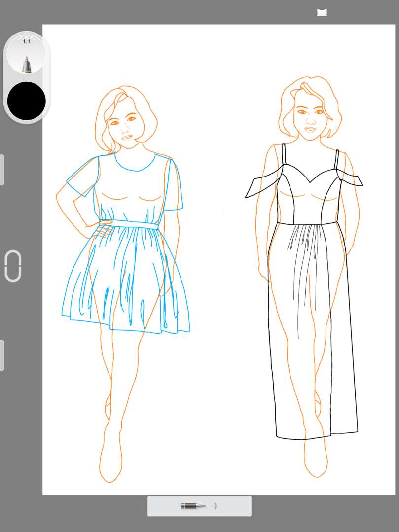Image resolution: width=399 pixels, height=532 pixels.
Task: Select the pencil icon in the bottom bar
Action: click(193, 506)
